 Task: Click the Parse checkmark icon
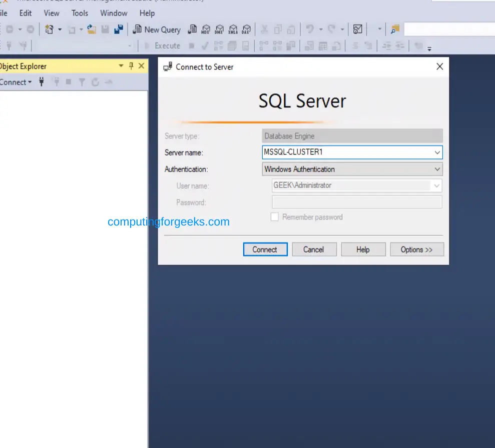click(x=205, y=46)
